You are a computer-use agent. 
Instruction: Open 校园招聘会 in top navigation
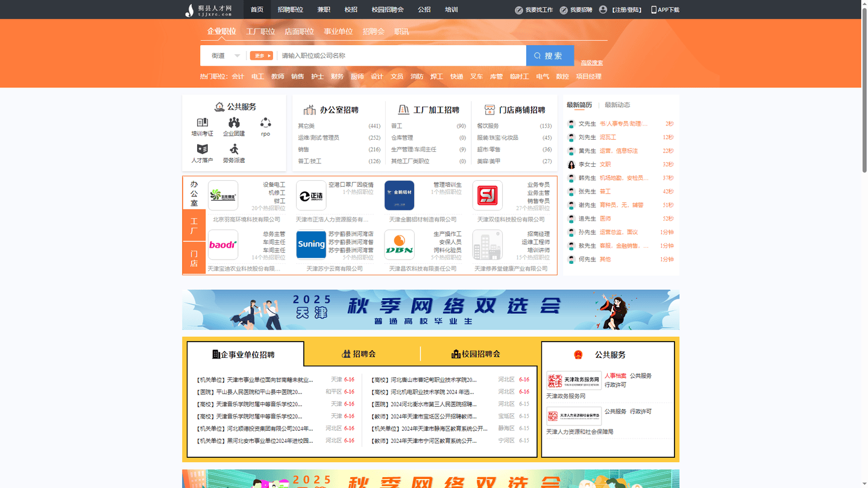tap(388, 10)
